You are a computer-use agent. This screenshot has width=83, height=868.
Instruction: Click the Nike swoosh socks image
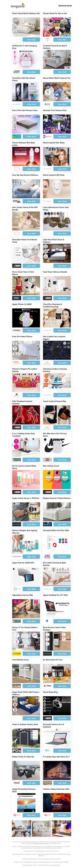(x=57, y=447)
